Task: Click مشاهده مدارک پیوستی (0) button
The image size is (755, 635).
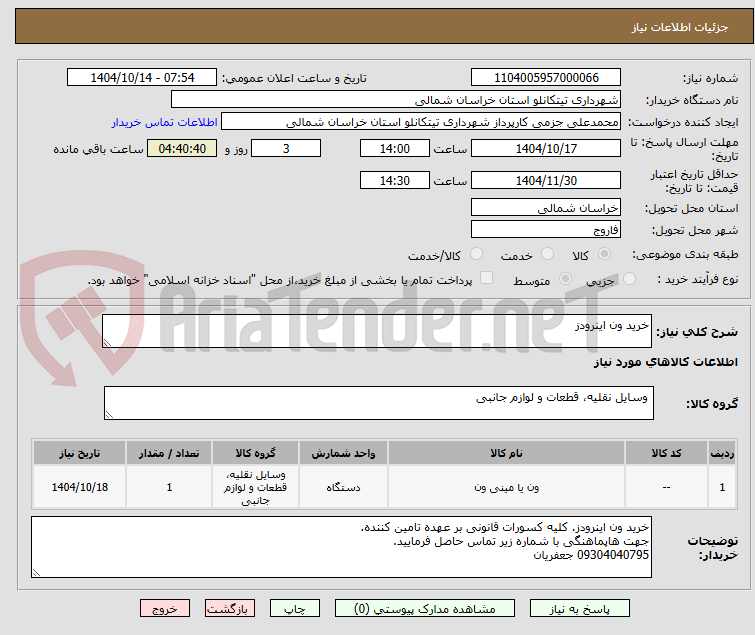Action: pyautogui.click(x=425, y=609)
